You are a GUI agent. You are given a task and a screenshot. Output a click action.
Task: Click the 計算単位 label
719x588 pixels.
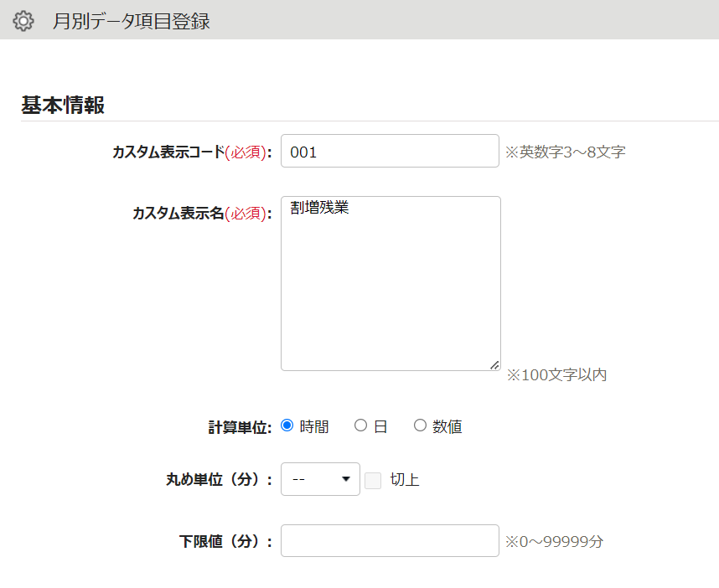[240, 427]
